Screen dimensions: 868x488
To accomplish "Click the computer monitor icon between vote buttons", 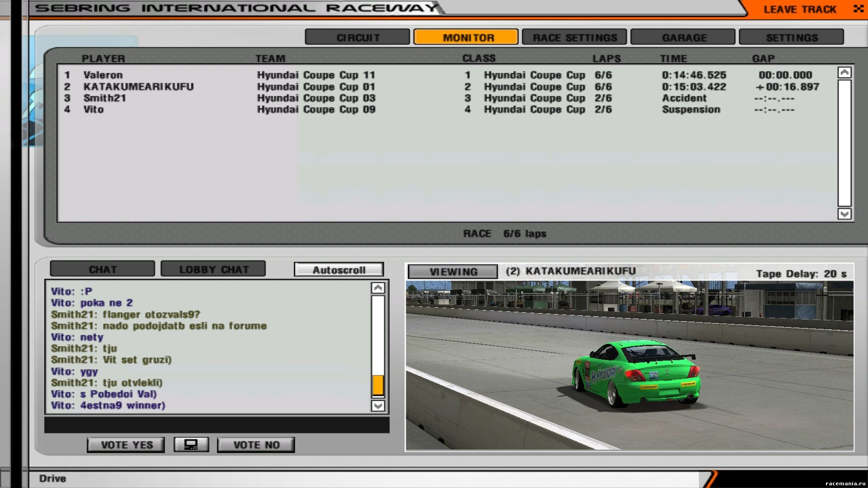I will click(191, 445).
